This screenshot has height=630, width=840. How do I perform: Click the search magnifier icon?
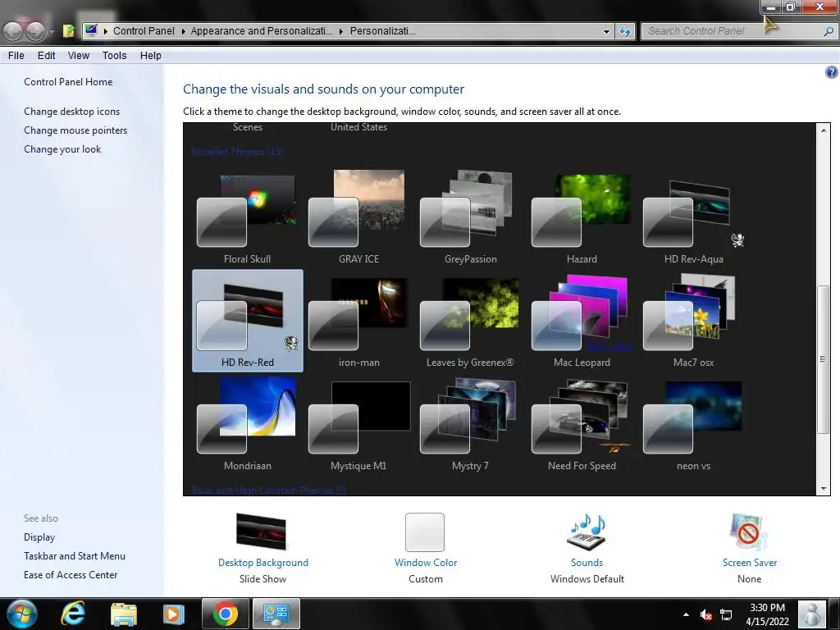click(829, 31)
